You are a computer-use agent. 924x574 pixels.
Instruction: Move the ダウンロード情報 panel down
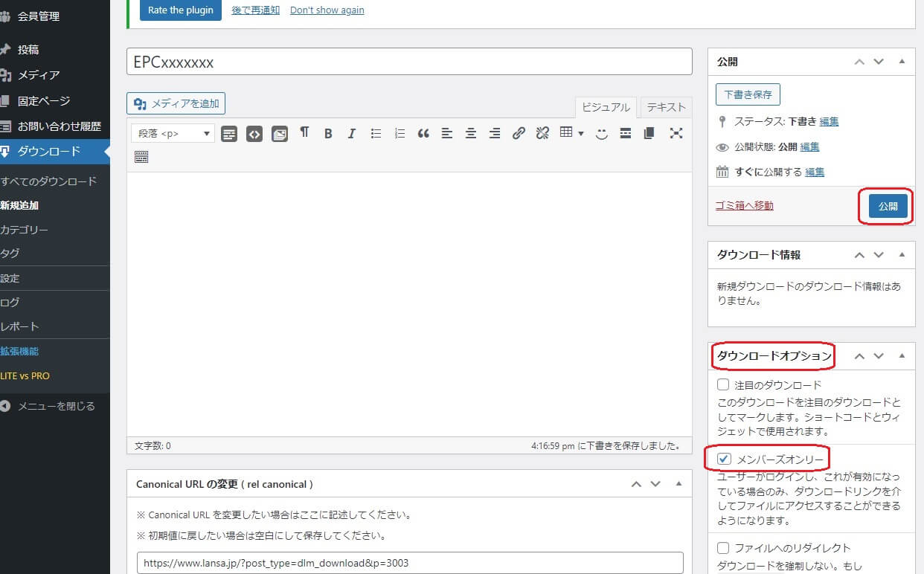point(879,254)
